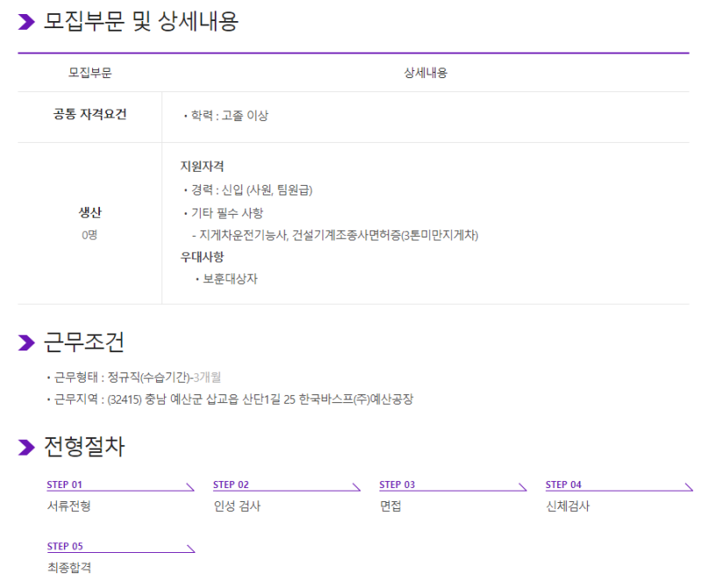The height and width of the screenshot is (588, 701).
Task: Select the 모집부문 column header
Action: [x=89, y=73]
